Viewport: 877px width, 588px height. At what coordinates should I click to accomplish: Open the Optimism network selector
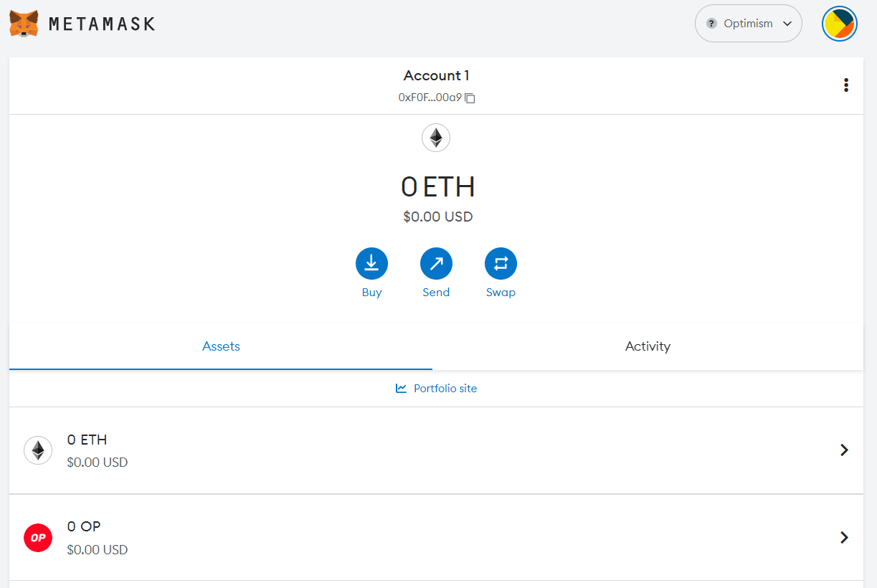click(x=748, y=23)
